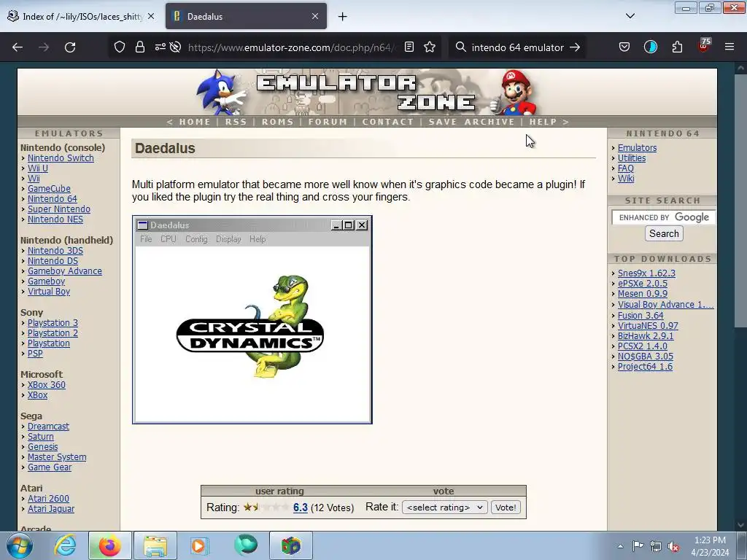The height and width of the screenshot is (560, 747).
Task: View site security via padlock icon
Action: point(139,47)
